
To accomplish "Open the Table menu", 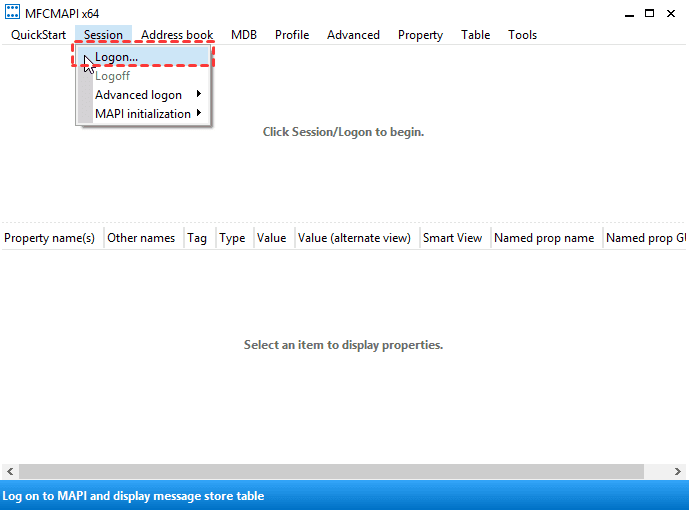I will click(x=475, y=35).
